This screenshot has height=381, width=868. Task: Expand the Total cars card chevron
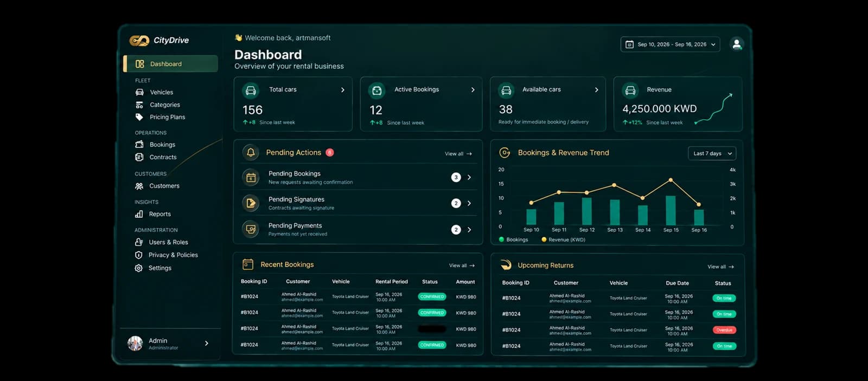[x=342, y=90]
